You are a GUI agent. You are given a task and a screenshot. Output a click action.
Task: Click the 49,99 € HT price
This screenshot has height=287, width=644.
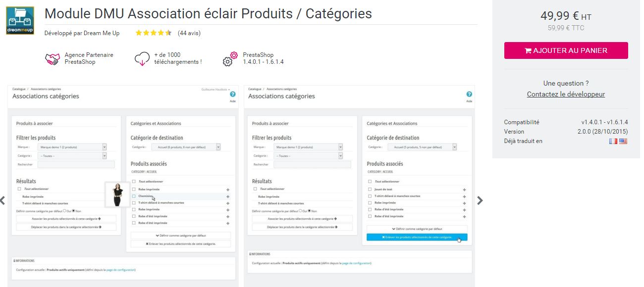566,16
